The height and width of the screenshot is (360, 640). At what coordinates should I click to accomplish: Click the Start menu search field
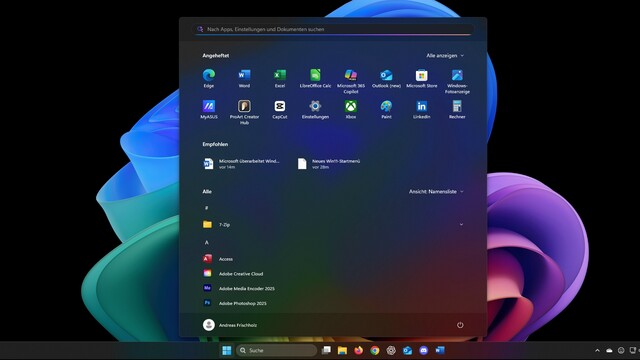coord(334,29)
